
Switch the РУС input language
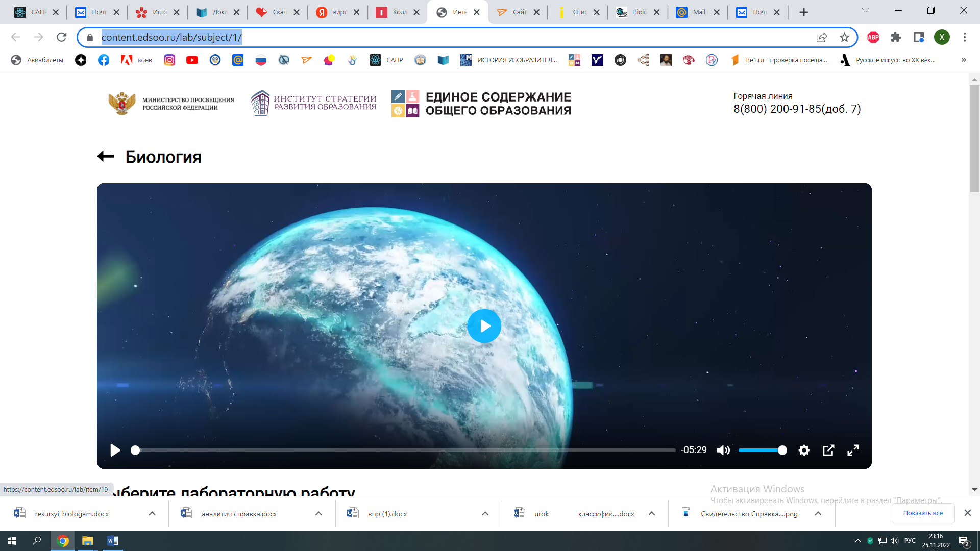pos(910,541)
